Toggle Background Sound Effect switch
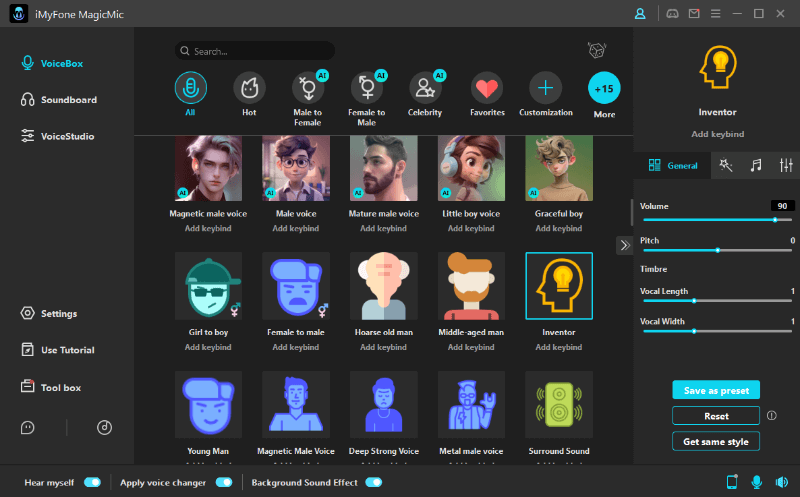 coord(373,482)
